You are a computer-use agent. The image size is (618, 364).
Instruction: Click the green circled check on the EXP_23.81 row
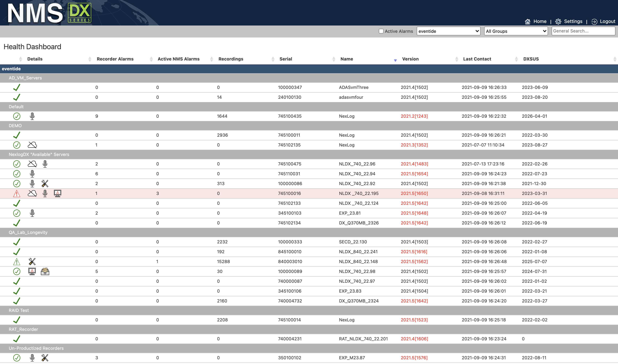(x=17, y=213)
